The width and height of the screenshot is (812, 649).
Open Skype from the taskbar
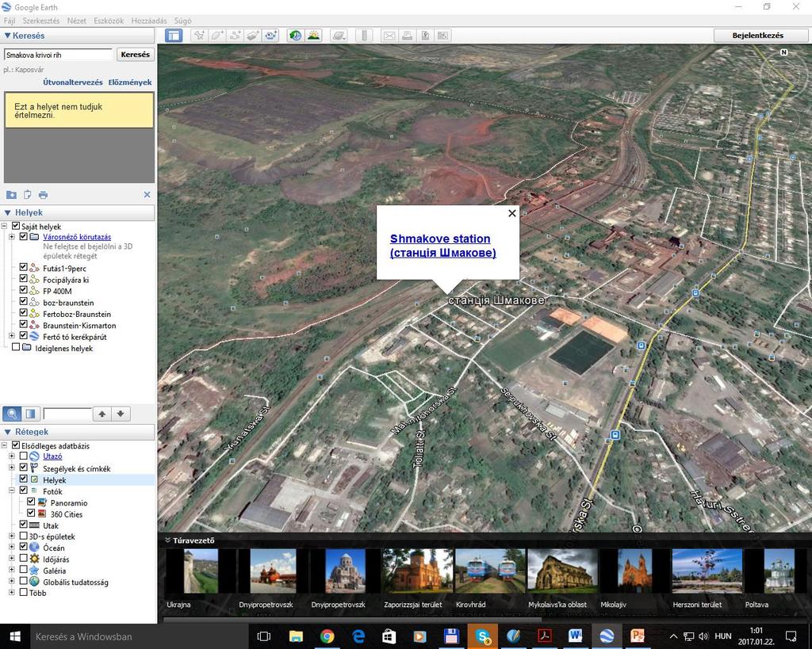483,636
